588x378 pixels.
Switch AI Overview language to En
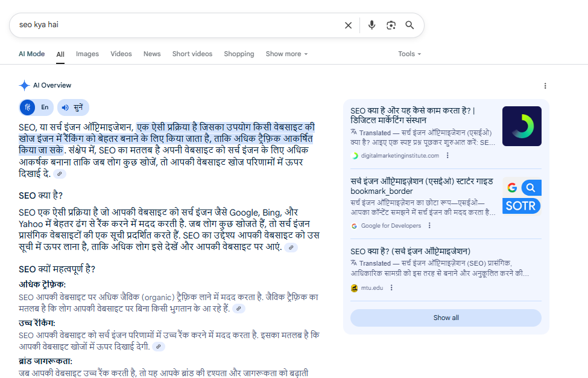45,107
